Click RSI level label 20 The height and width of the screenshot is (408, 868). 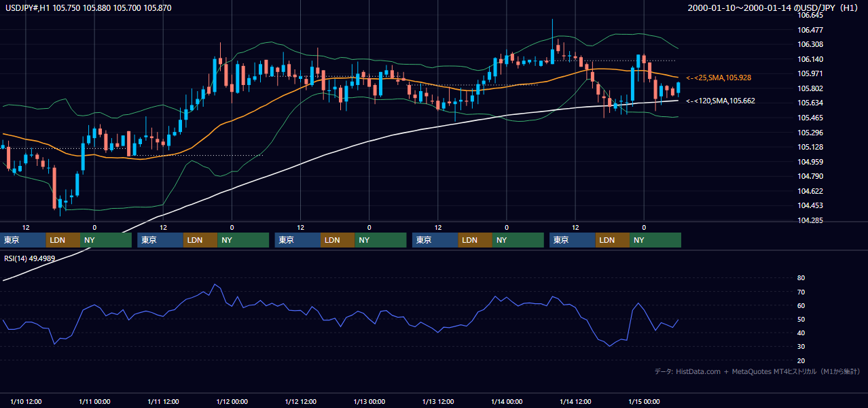click(x=801, y=360)
